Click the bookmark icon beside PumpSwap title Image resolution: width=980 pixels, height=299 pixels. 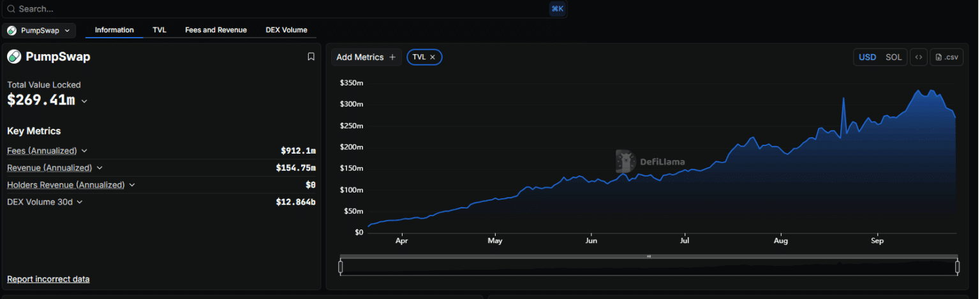point(311,57)
